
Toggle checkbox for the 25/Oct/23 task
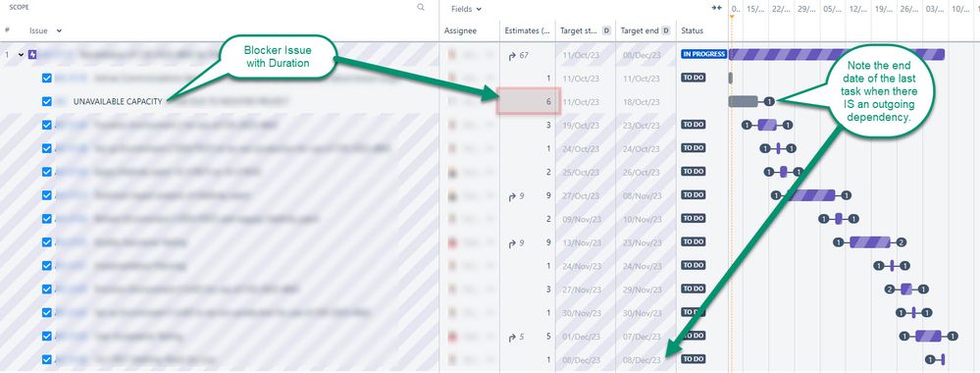tap(47, 172)
